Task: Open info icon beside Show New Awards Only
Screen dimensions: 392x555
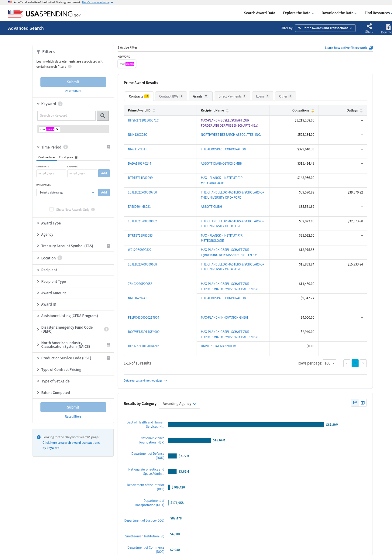Action: click(x=93, y=210)
